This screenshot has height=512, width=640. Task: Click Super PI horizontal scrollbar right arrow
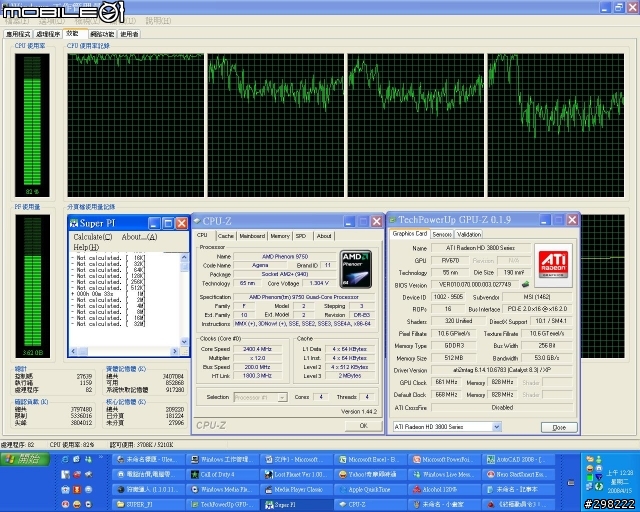[175, 351]
